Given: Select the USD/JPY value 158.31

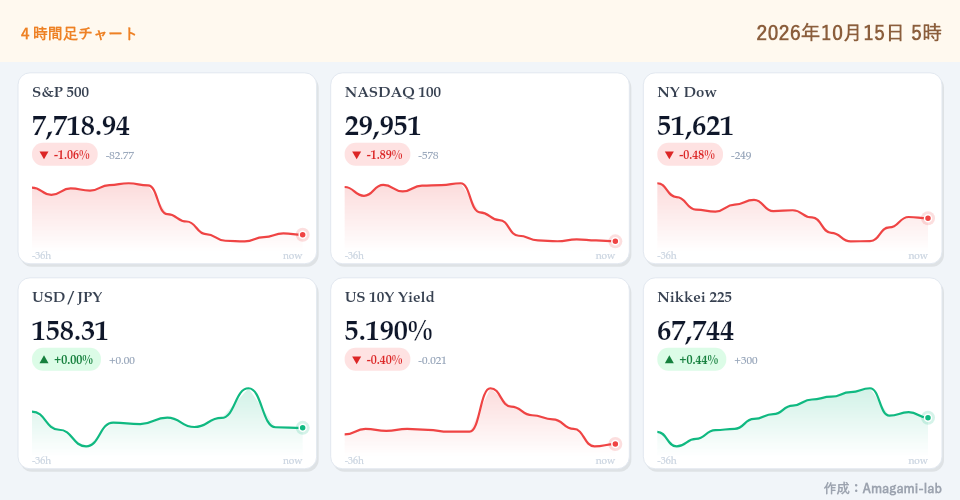Looking at the screenshot, I should click(70, 331).
